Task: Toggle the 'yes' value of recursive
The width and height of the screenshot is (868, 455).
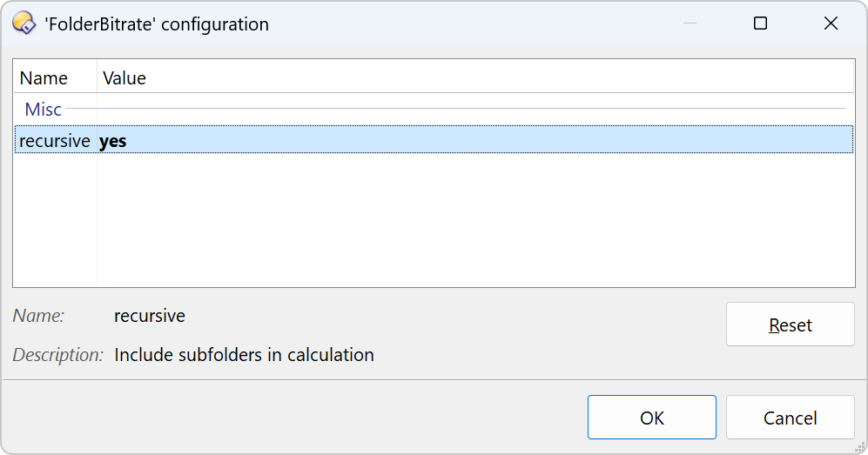Action: [x=113, y=141]
